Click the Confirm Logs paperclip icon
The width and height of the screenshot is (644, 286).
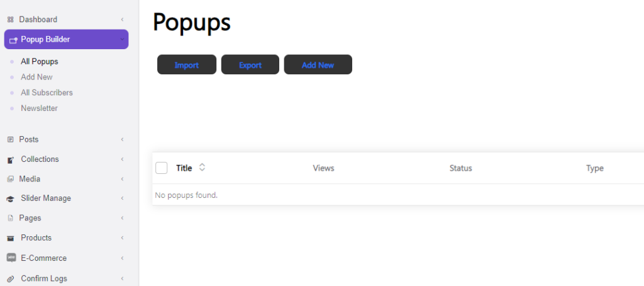click(x=10, y=278)
